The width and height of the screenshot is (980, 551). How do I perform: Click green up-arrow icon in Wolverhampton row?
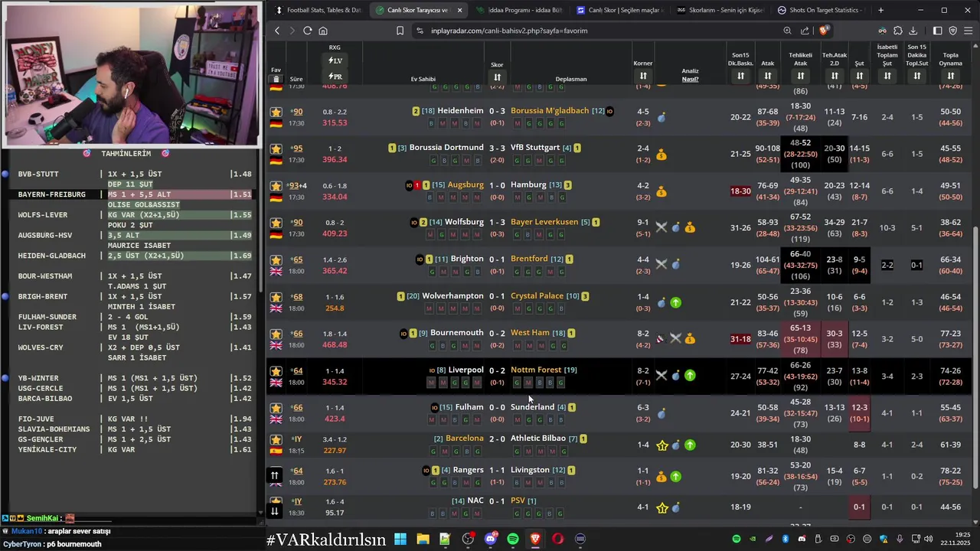point(676,302)
